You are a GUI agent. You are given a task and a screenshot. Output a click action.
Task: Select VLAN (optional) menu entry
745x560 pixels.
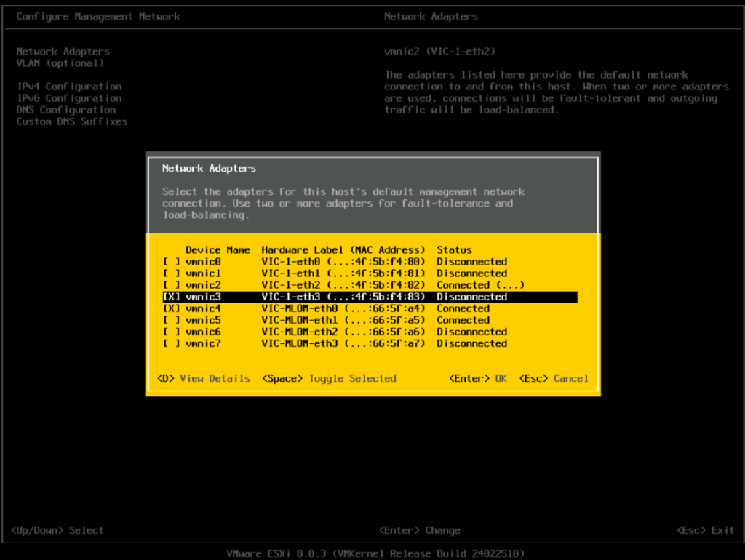tap(60, 63)
